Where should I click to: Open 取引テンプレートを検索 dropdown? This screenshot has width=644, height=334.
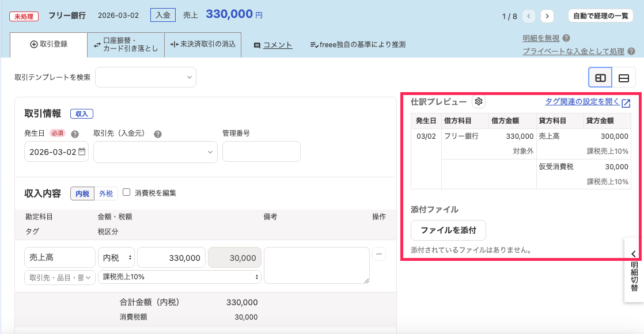coord(146,77)
